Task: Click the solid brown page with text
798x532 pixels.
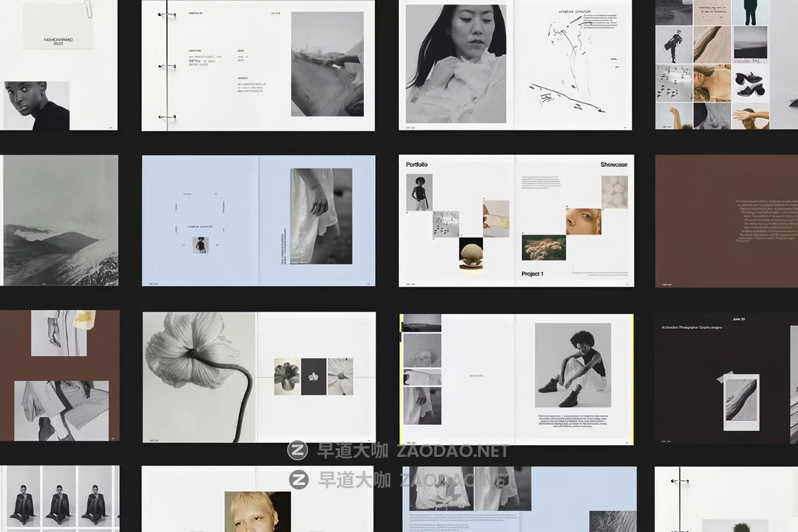Action: [726, 221]
